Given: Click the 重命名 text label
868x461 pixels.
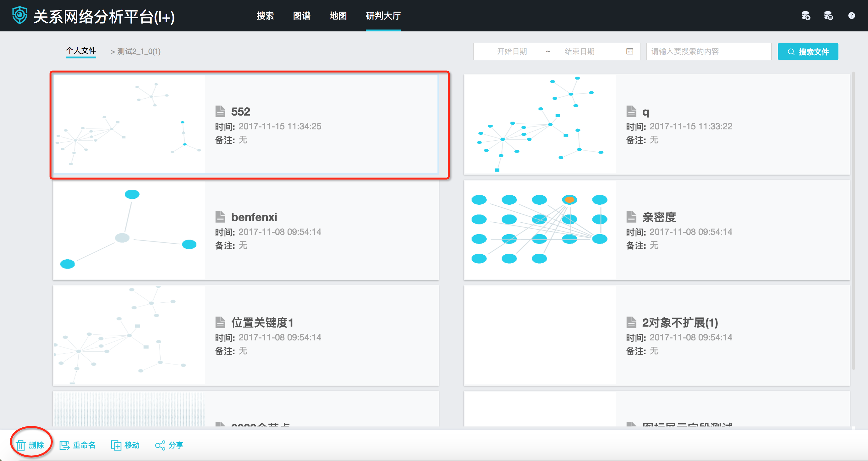Looking at the screenshot, I should (84, 445).
